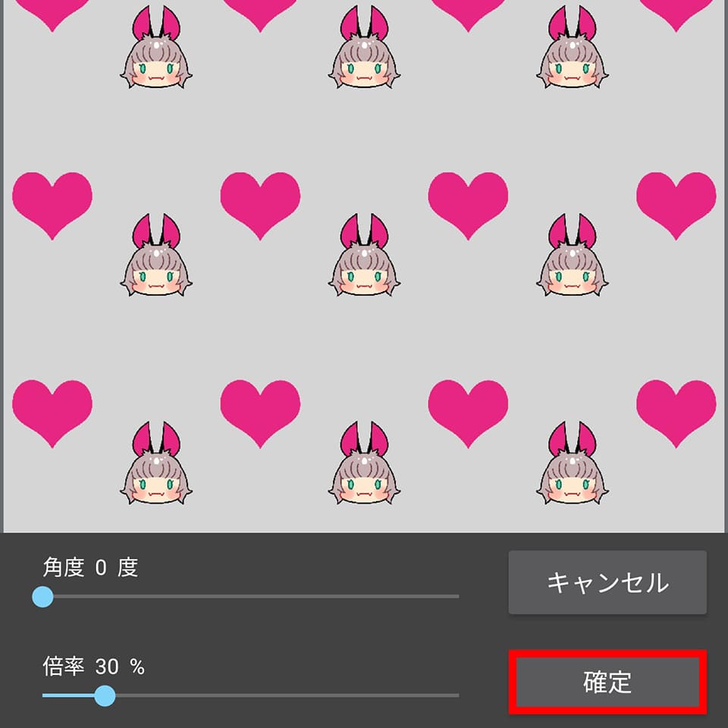Click the left bunny-ear character in bottom row
728x728 pixels.
point(156,463)
